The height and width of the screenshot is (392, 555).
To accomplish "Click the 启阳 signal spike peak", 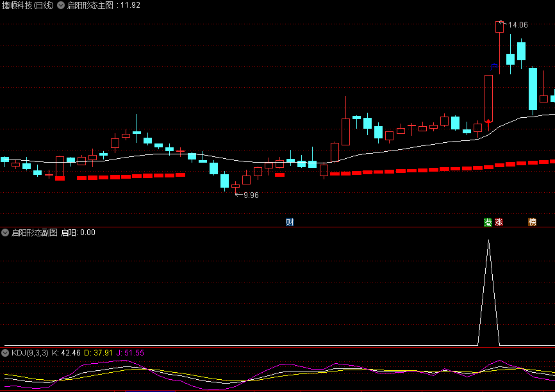I will point(488,241).
